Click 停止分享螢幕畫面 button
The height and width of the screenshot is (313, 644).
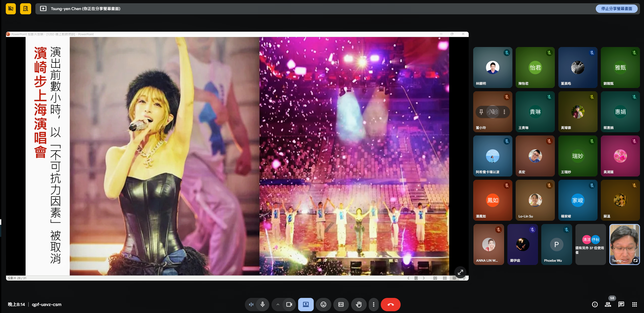tap(616, 9)
